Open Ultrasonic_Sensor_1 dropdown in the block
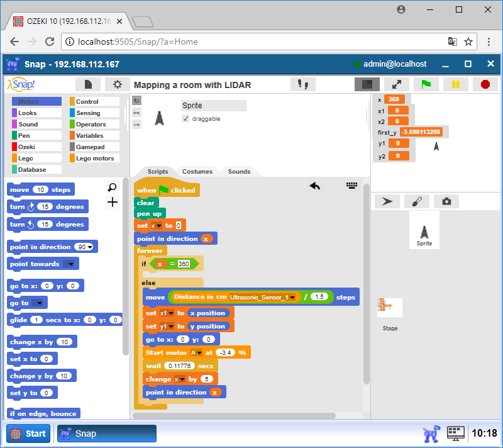 click(292, 298)
